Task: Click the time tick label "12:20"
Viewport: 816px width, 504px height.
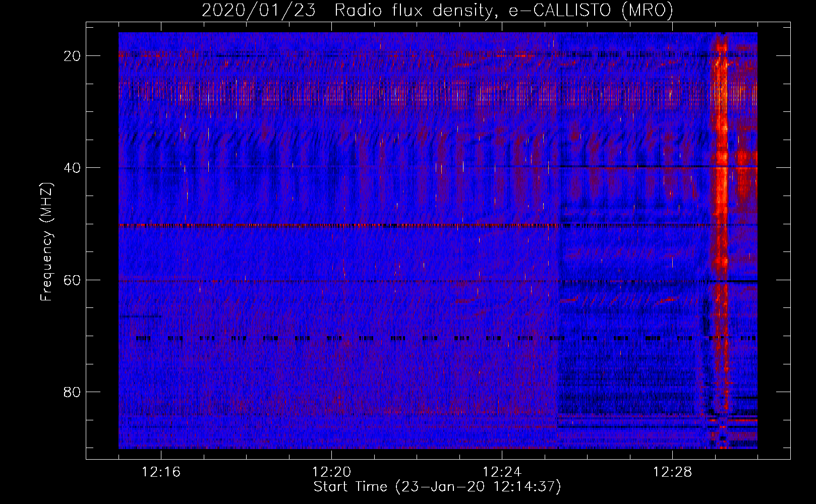Action: pyautogui.click(x=331, y=472)
